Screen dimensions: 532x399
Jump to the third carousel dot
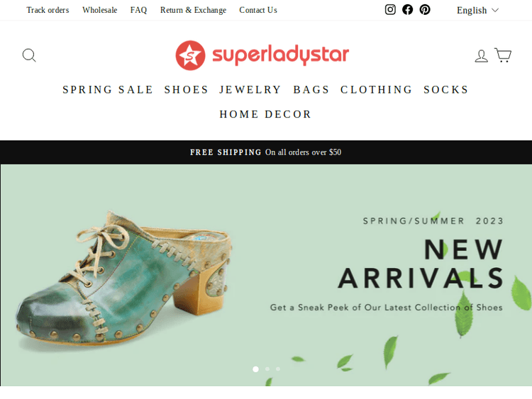pos(278,369)
